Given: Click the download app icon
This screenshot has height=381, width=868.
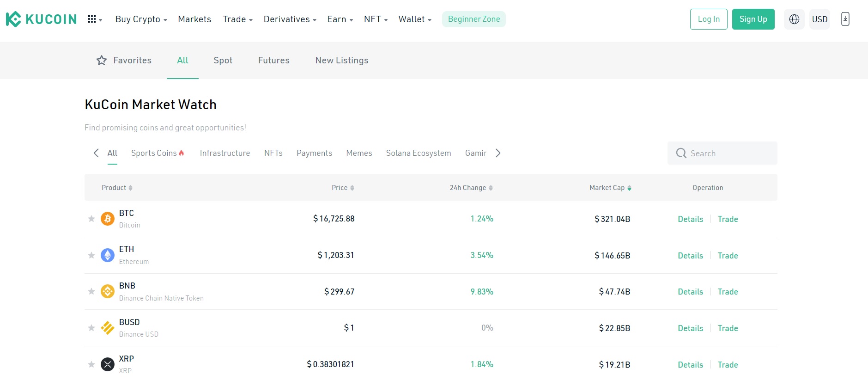Looking at the screenshot, I should tap(845, 19).
